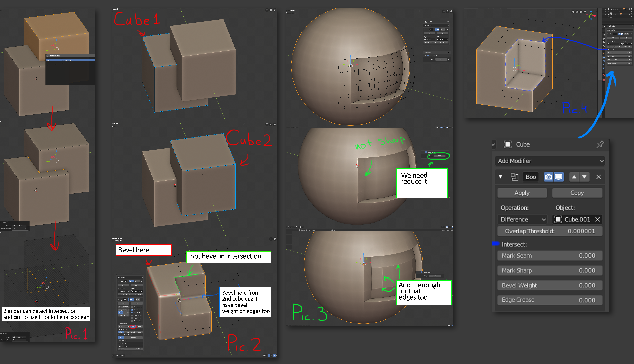Move Boo modifier up in large Cube panel
The width and height of the screenshot is (634, 364).
pyautogui.click(x=574, y=177)
